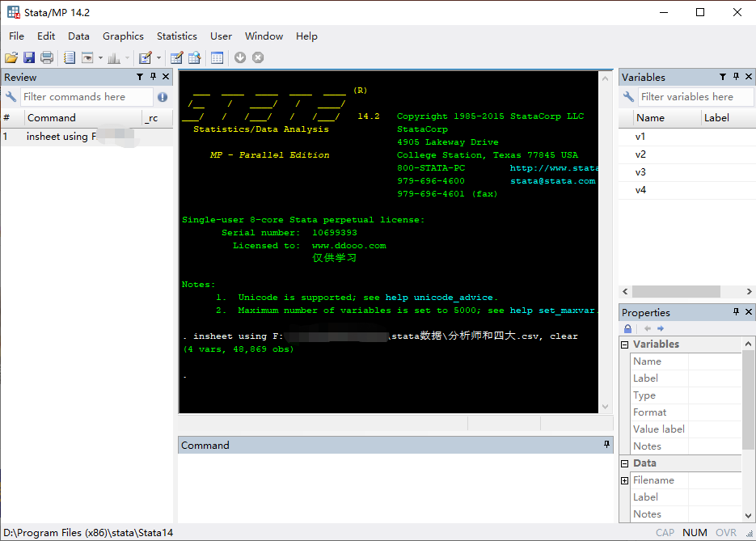Open the Do-file Editor icon

pyautogui.click(x=145, y=58)
